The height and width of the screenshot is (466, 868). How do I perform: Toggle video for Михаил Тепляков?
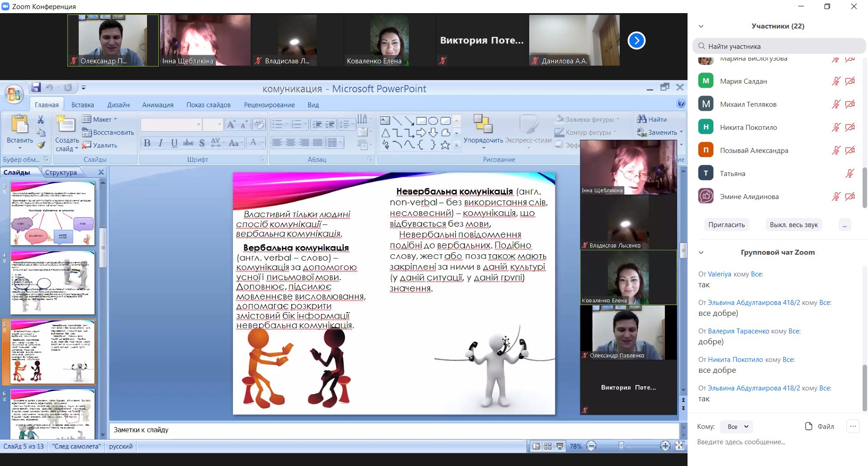[x=850, y=104]
